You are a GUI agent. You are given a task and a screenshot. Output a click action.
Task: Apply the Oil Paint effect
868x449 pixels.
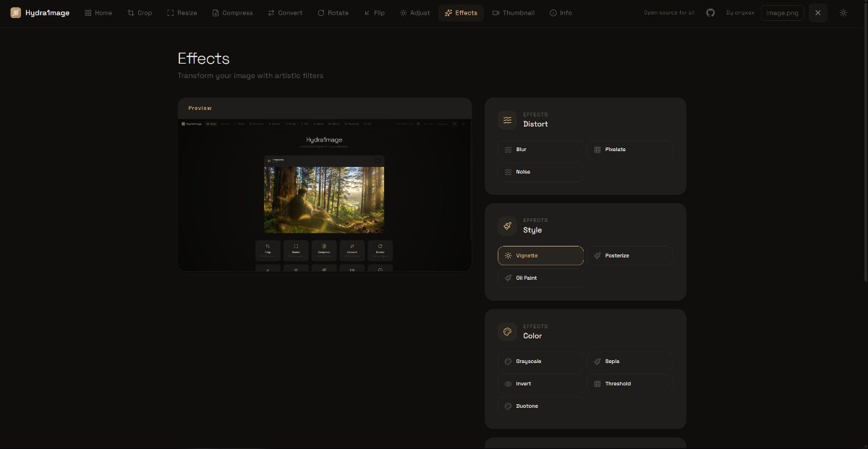(540, 278)
